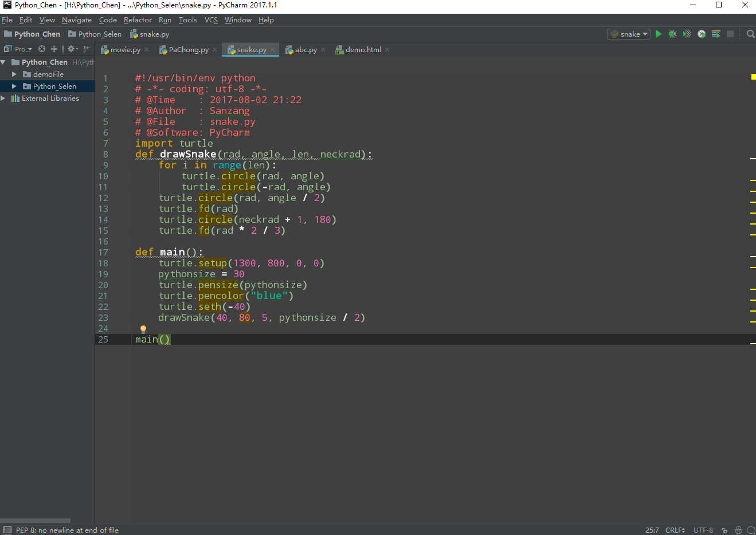Hide the Project tool window panel
The image size is (756, 535).
(87, 49)
